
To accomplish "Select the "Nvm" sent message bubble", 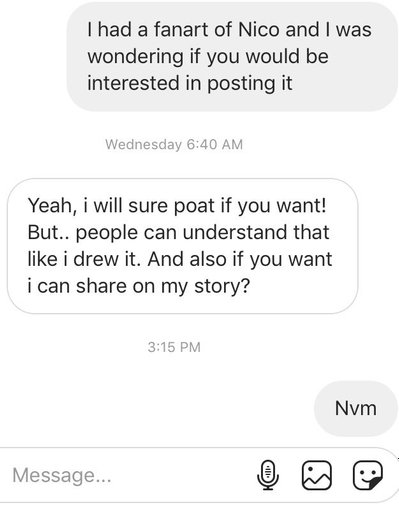I will [x=356, y=408].
